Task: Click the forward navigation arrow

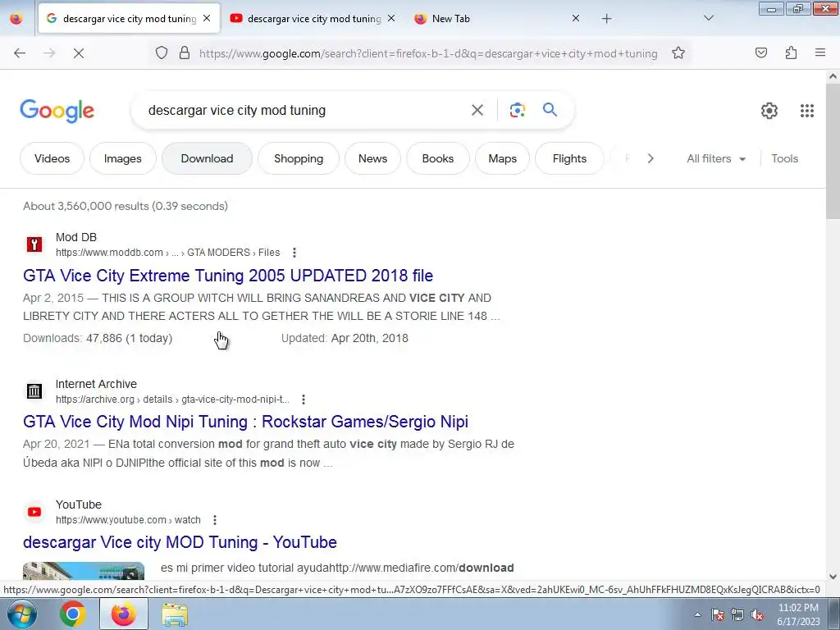Action: click(x=49, y=53)
